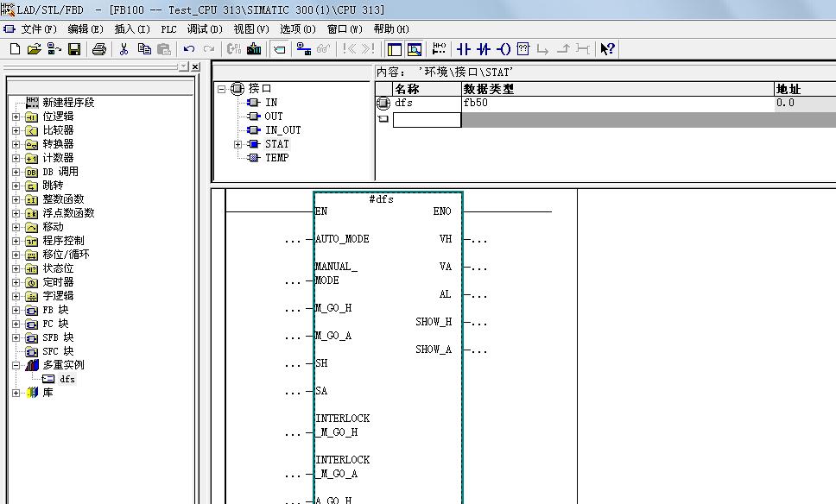Viewport: 836px width, 504px height.
Task: Click the empty box (unknown element) icon
Action: (x=522, y=49)
